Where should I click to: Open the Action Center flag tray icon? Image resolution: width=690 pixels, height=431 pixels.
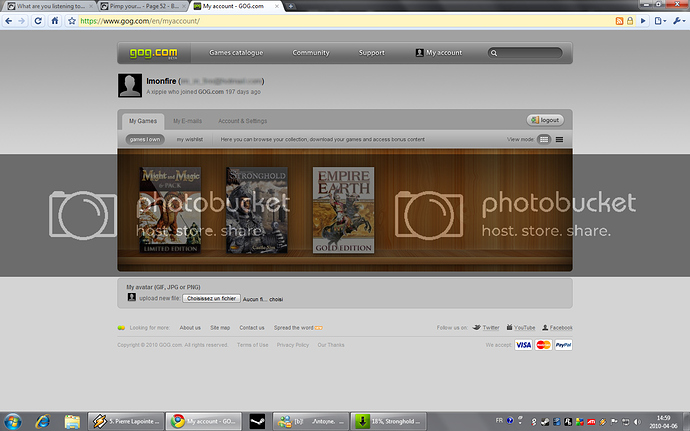pyautogui.click(x=615, y=422)
